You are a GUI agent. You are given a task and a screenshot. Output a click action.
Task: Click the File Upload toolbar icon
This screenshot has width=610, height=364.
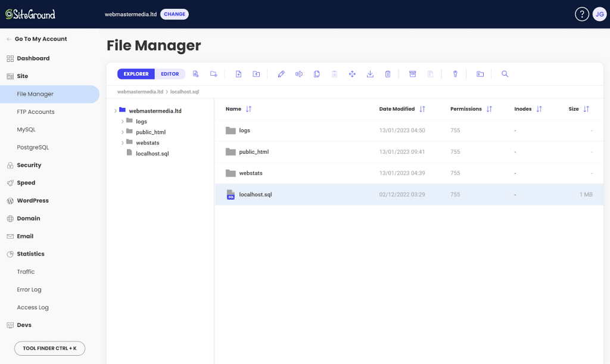(238, 74)
